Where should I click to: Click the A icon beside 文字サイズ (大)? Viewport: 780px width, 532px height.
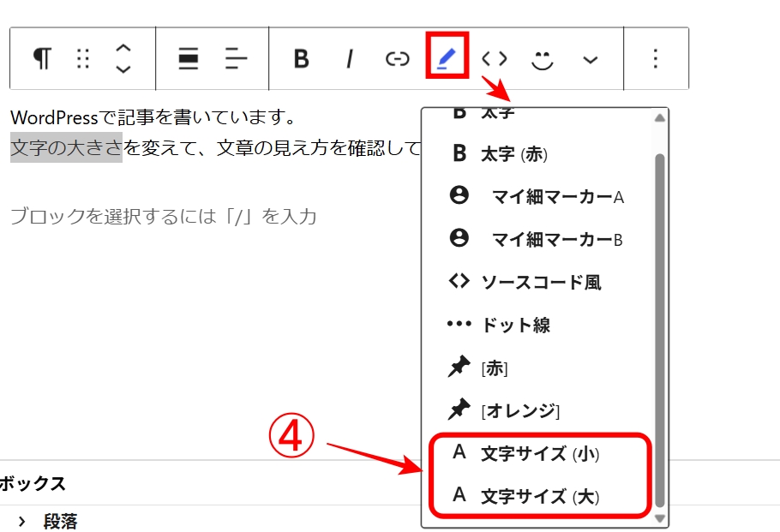pos(459,494)
